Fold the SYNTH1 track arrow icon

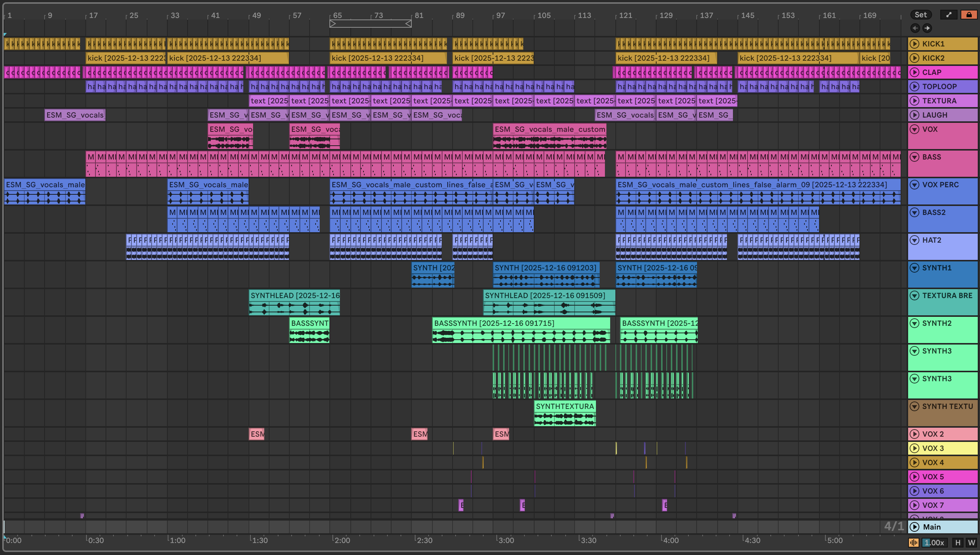[x=914, y=268]
